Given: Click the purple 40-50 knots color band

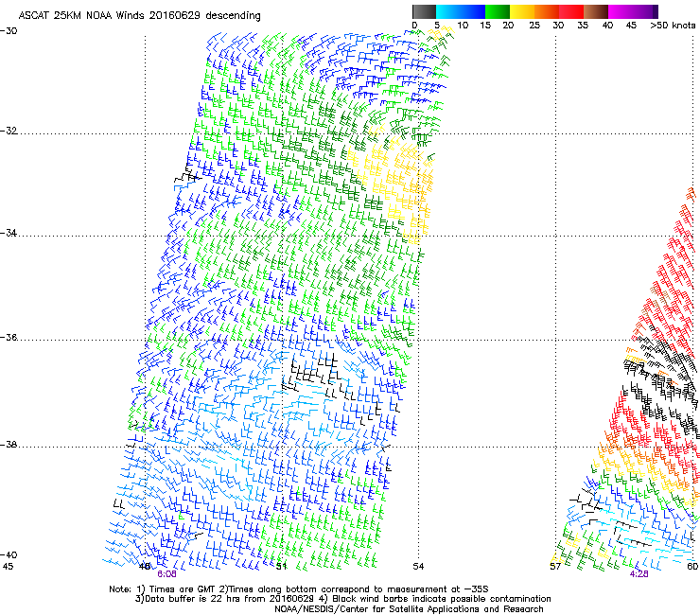Looking at the screenshot, I should [633, 11].
